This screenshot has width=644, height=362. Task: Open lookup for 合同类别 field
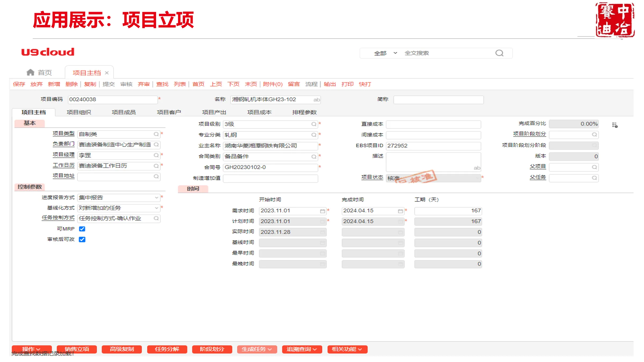tap(313, 157)
